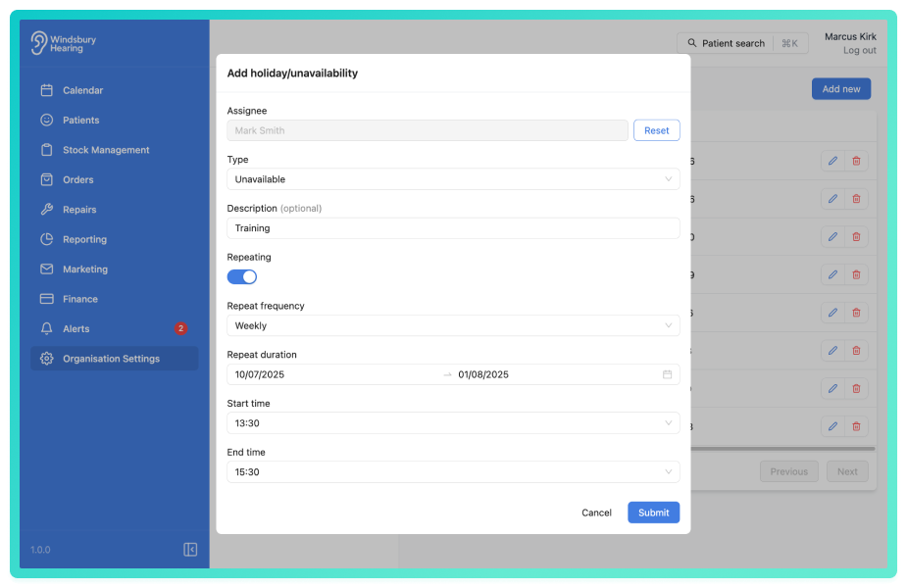Click the trash icon in the first table row
The height and width of the screenshot is (588, 907).
(x=856, y=161)
